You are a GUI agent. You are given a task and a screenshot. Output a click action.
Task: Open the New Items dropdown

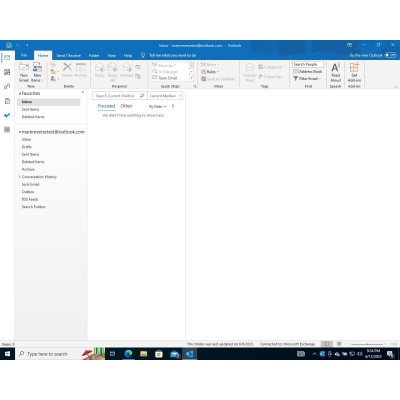coord(37,72)
